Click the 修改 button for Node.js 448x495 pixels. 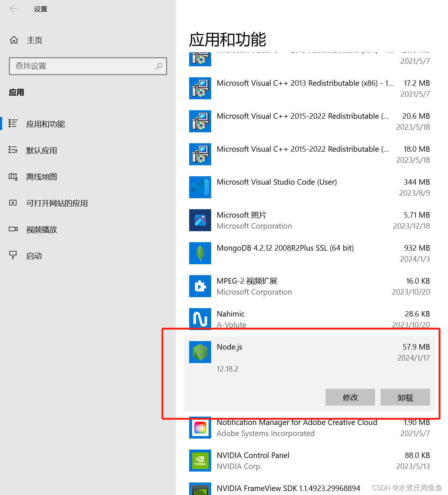[350, 397]
